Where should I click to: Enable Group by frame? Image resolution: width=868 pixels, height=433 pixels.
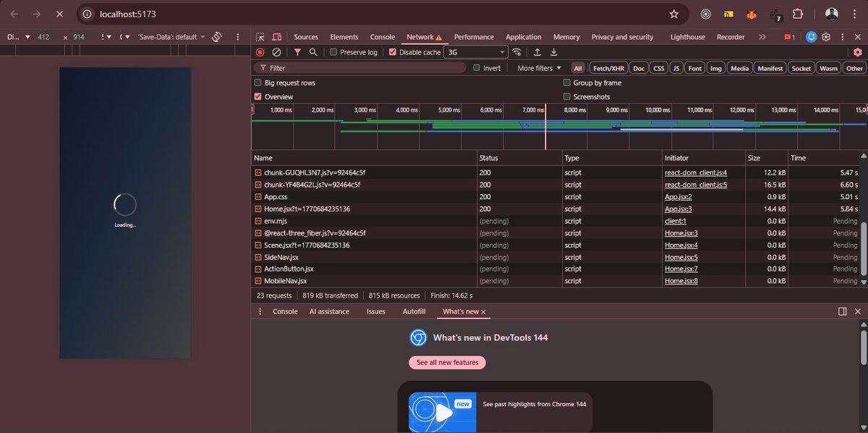click(x=567, y=83)
